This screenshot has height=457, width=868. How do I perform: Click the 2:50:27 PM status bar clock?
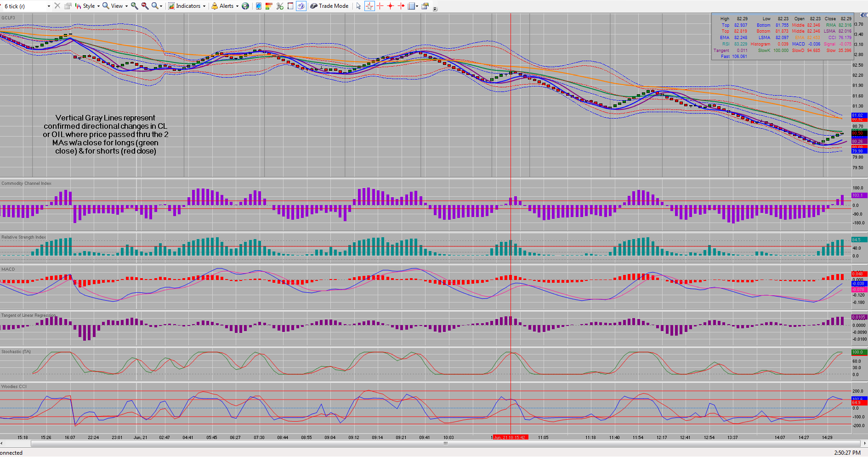(x=847, y=453)
